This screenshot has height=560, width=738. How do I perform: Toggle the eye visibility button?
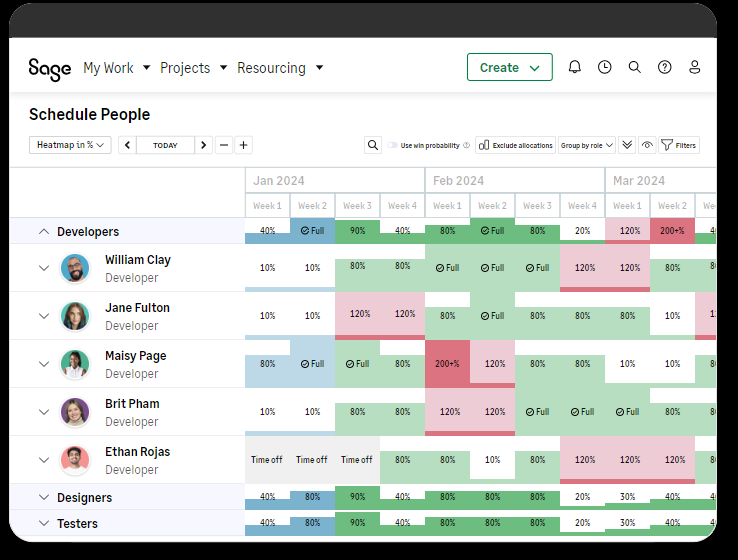pos(647,145)
